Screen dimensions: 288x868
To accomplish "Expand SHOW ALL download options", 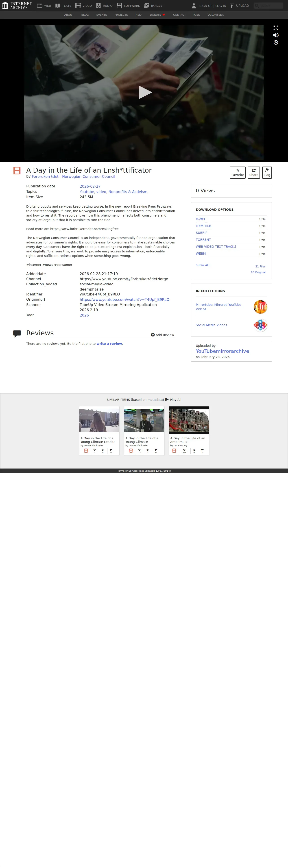I will 203,265.
